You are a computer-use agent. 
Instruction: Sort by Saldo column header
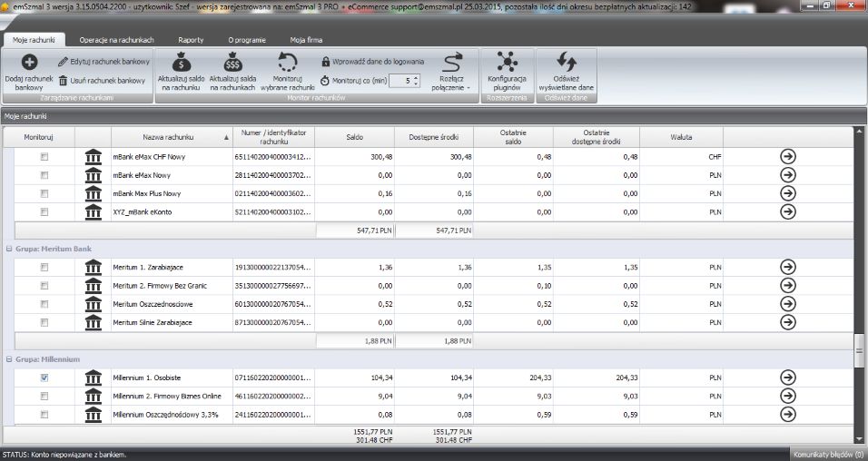tap(354, 137)
